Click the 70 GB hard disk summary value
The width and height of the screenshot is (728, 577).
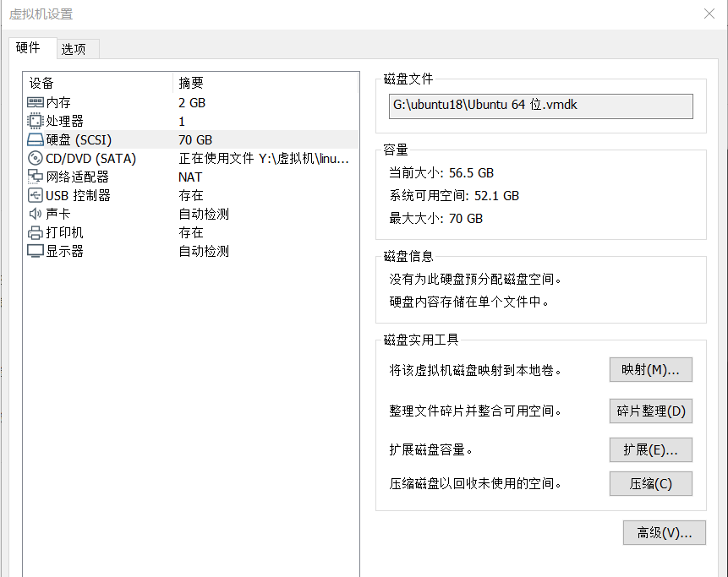[x=195, y=140]
